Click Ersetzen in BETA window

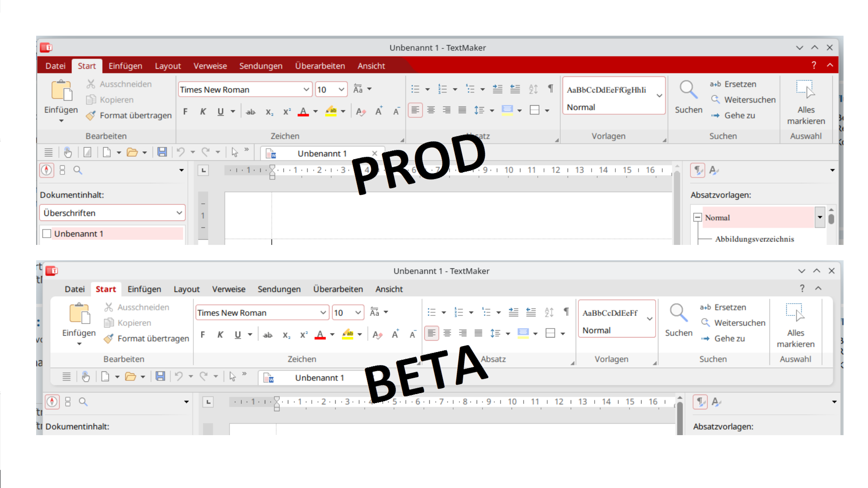point(723,307)
